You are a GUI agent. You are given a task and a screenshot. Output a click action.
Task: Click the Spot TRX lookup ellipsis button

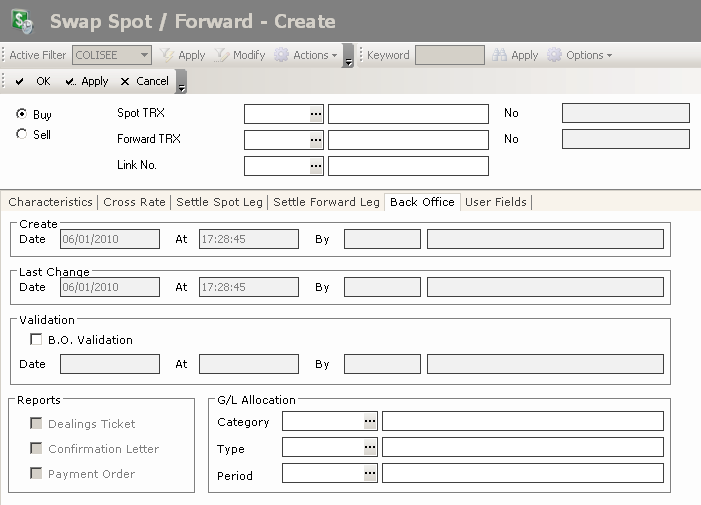[316, 114]
